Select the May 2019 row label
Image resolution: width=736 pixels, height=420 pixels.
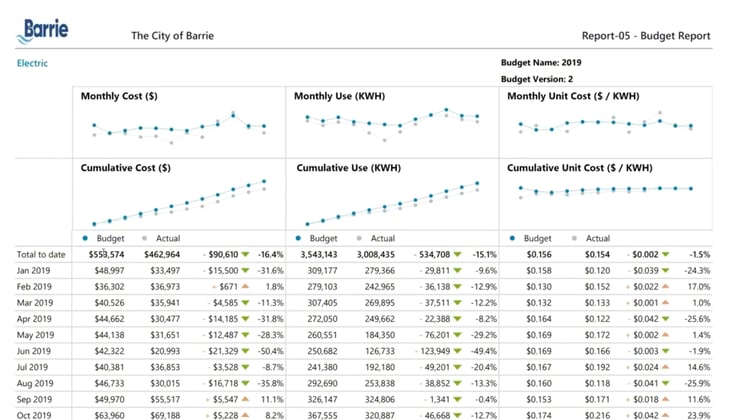pos(35,334)
